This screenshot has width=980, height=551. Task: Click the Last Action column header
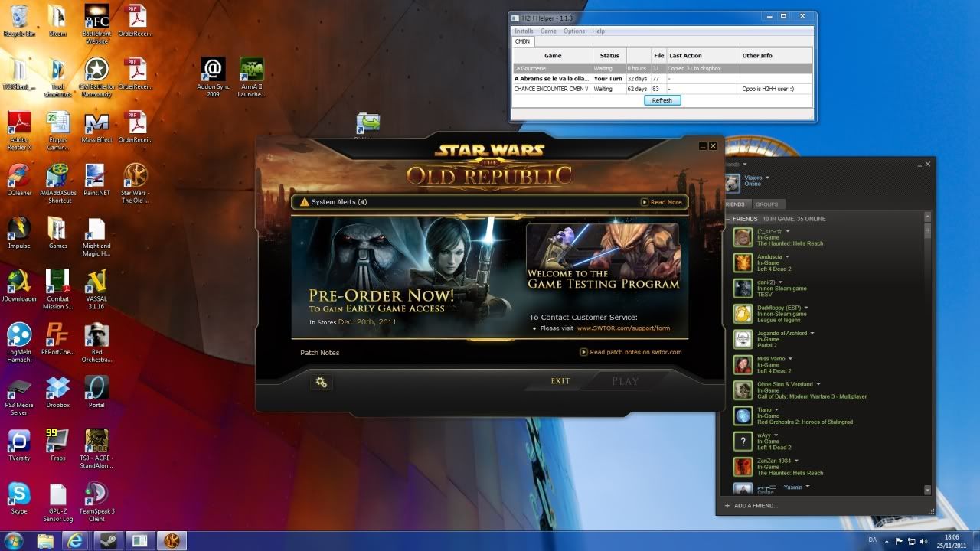tap(703, 55)
